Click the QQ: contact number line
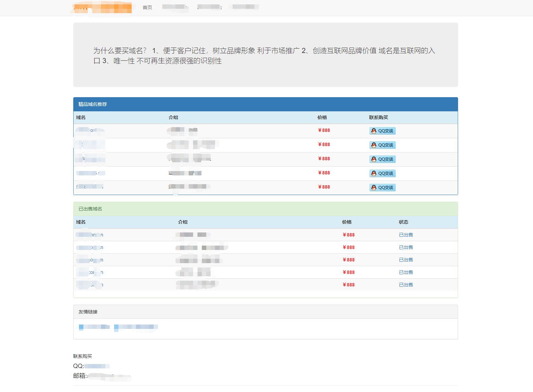This screenshot has height=392, width=533. click(91, 366)
